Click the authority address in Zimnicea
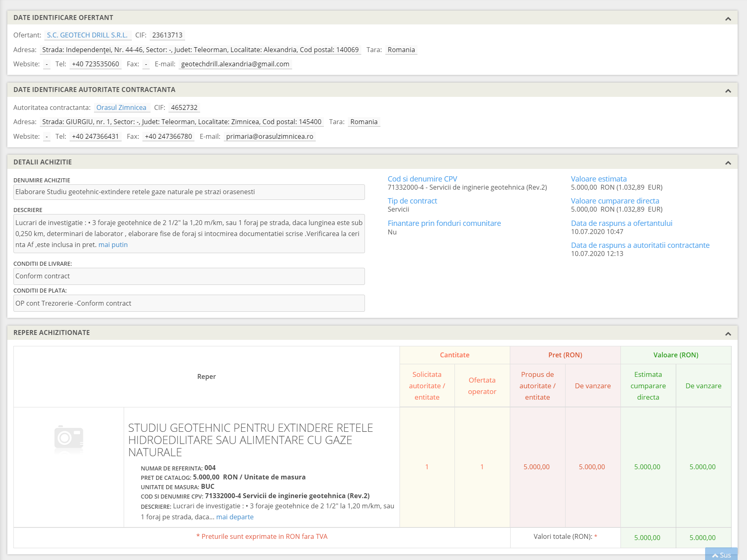The height and width of the screenshot is (560, 747). [182, 122]
